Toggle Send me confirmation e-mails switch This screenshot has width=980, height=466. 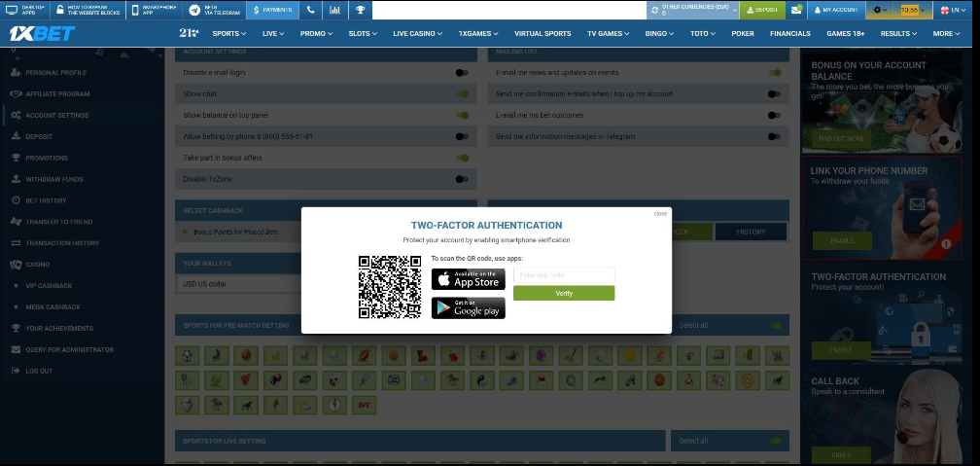pyautogui.click(x=774, y=93)
